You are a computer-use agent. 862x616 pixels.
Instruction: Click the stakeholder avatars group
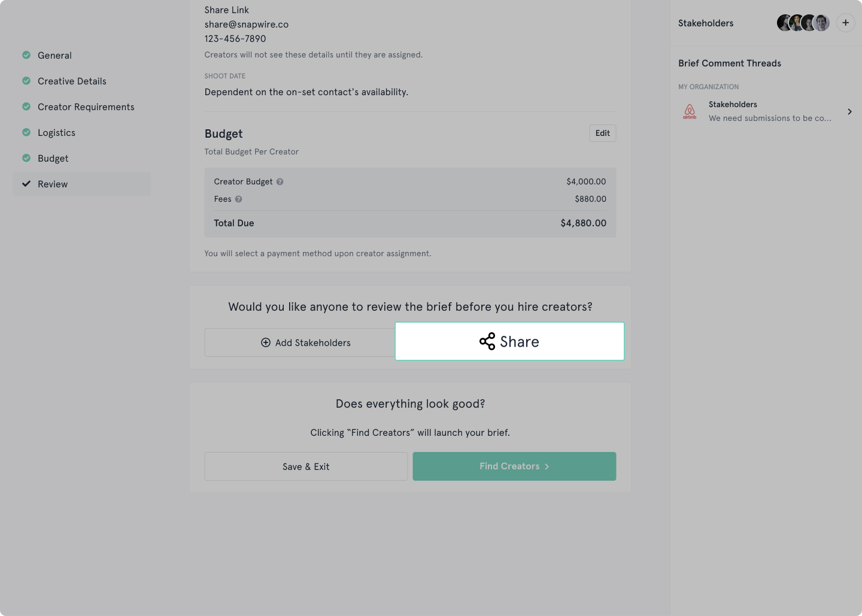[x=803, y=23]
